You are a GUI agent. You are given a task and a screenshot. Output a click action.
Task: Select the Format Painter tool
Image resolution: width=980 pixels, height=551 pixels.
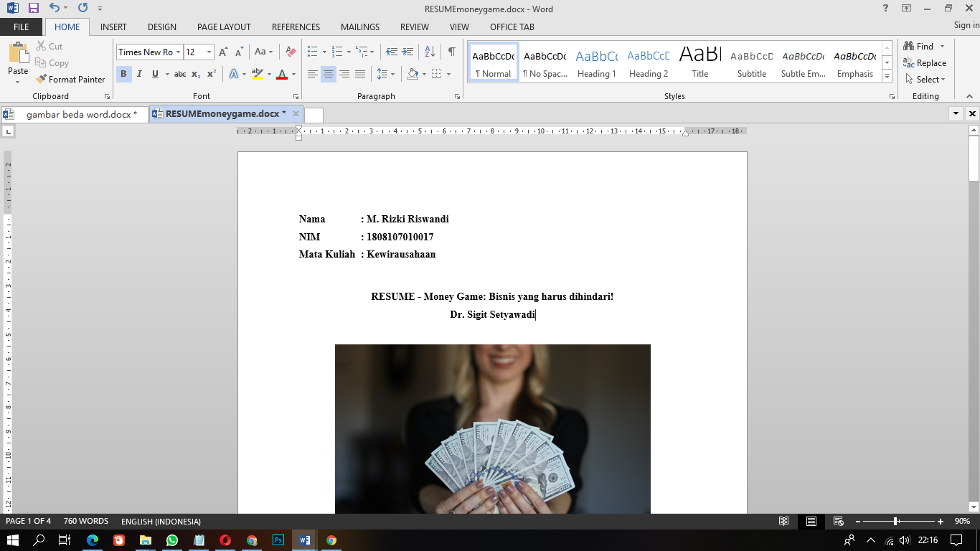tap(70, 79)
